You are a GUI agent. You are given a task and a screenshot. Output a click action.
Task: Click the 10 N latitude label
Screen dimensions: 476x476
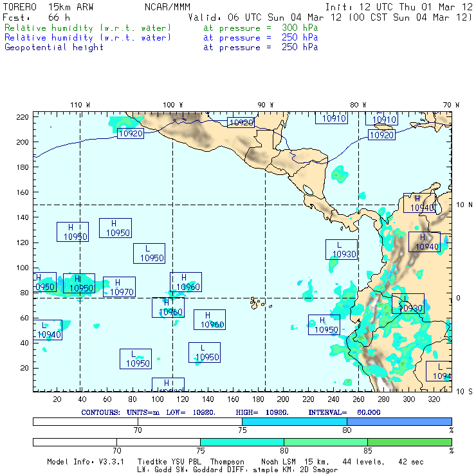464,205
